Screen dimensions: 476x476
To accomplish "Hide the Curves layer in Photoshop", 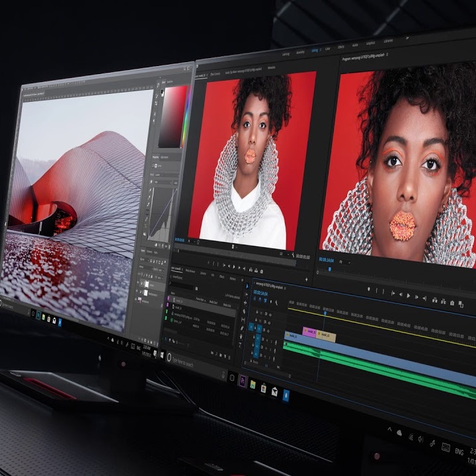I will coord(138,283).
